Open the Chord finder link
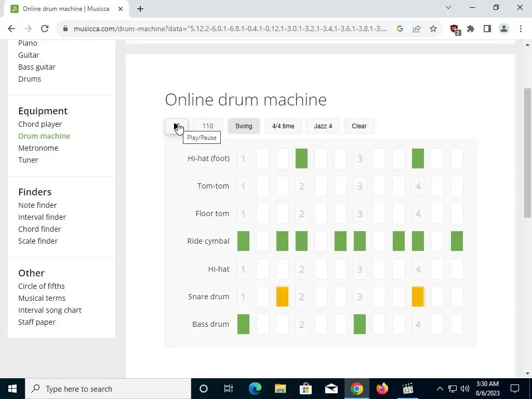The width and height of the screenshot is (532, 399). [39, 229]
